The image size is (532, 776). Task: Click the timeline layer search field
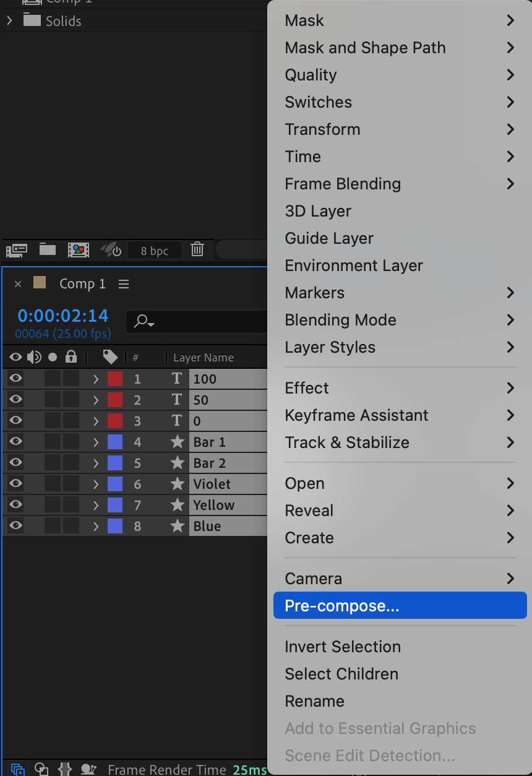point(198,321)
